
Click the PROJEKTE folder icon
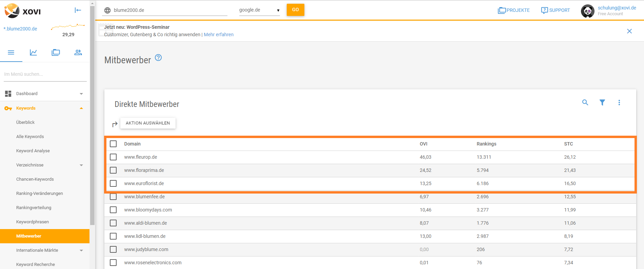pyautogui.click(x=502, y=10)
